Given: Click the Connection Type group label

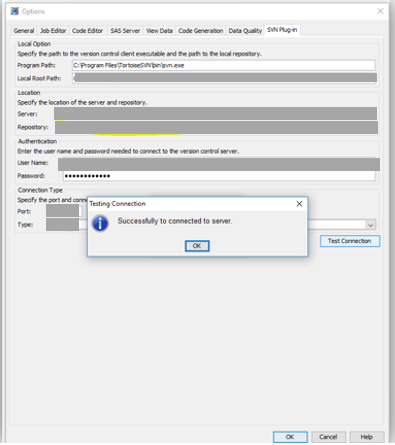Looking at the screenshot, I should pyautogui.click(x=40, y=190).
